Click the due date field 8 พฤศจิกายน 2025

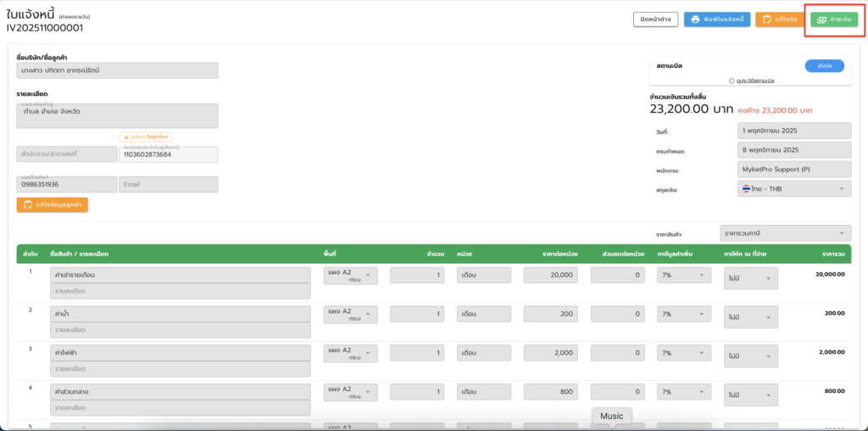click(793, 150)
